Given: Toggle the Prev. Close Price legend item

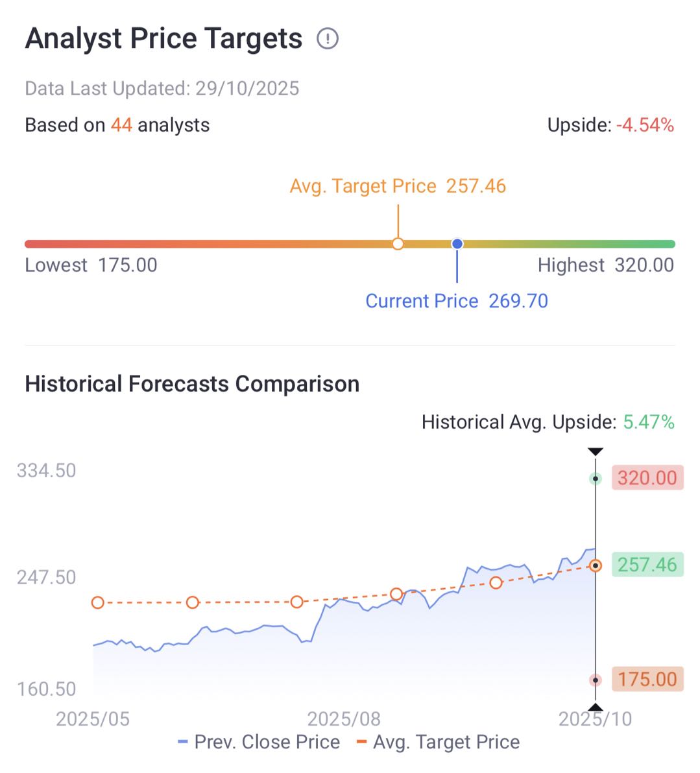Looking at the screenshot, I should coord(259,742).
